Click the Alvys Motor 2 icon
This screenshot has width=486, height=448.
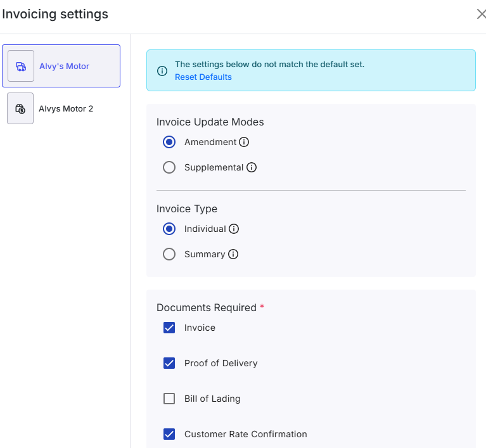(x=20, y=108)
